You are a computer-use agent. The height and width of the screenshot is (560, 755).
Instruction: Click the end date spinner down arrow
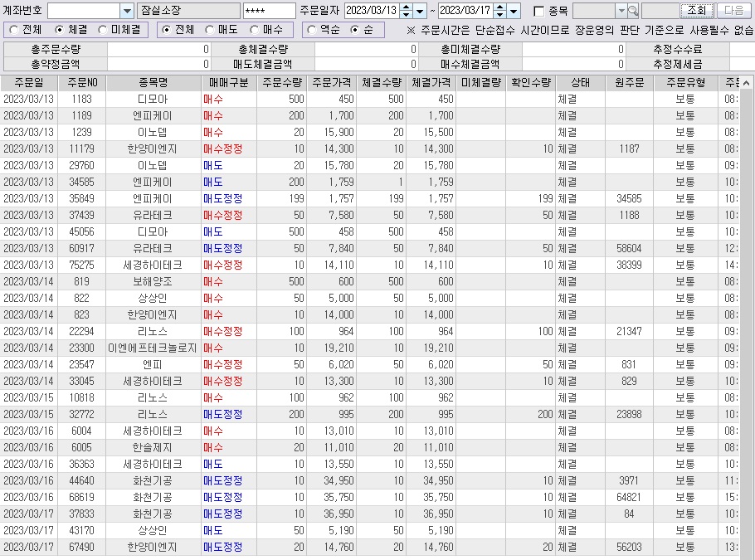coord(499,15)
